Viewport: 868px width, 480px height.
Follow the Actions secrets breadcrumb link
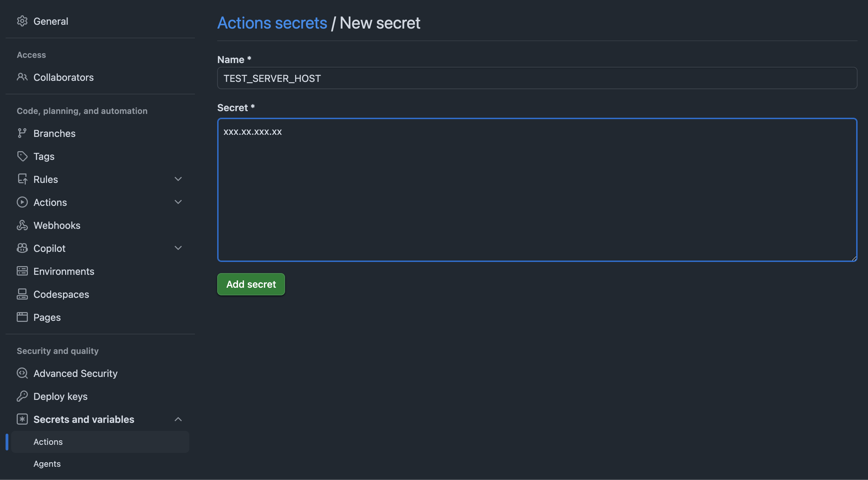coord(272,23)
